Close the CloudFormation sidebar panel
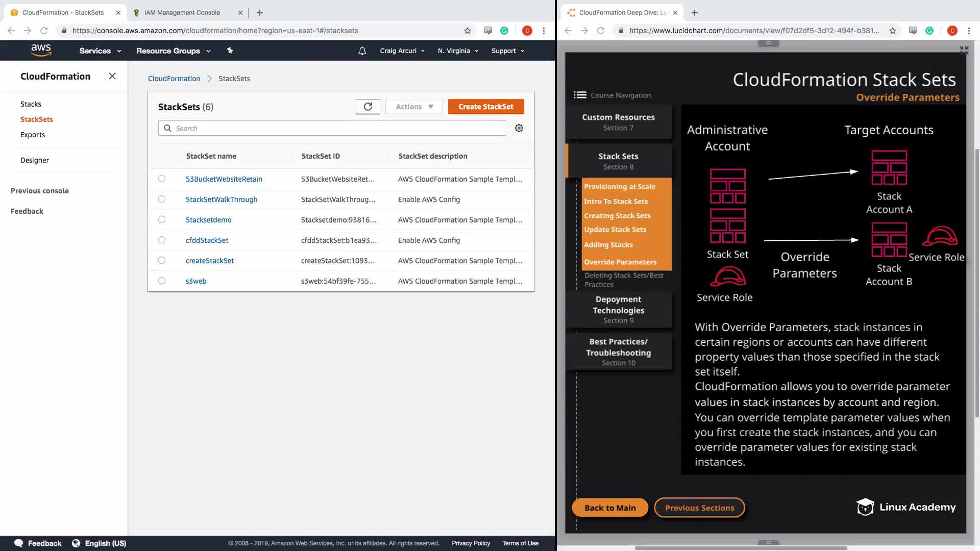Image resolution: width=980 pixels, height=551 pixels. [112, 76]
